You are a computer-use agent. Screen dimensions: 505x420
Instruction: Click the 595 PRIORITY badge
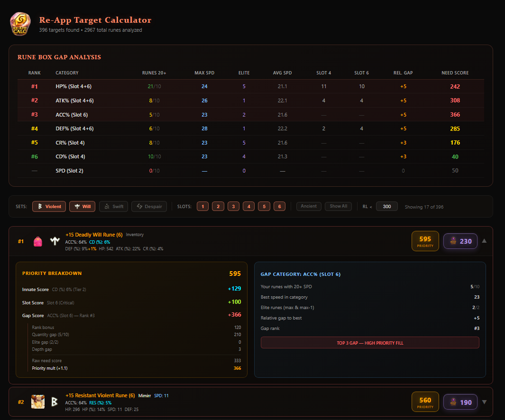(x=425, y=241)
